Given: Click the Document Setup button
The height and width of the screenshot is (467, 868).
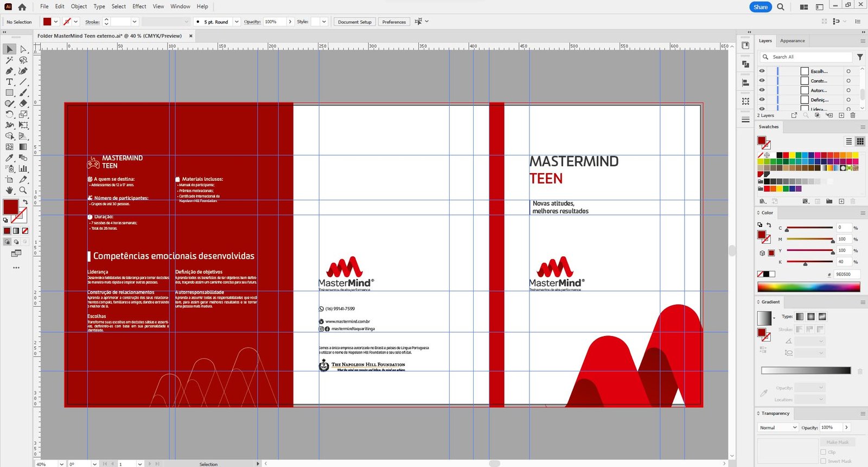Looking at the screenshot, I should (x=355, y=22).
